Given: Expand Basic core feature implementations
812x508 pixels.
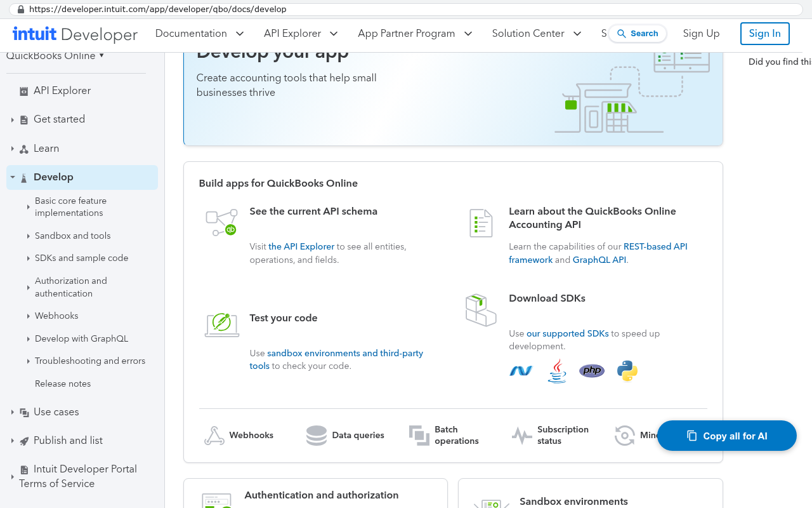Looking at the screenshot, I should pyautogui.click(x=29, y=207).
